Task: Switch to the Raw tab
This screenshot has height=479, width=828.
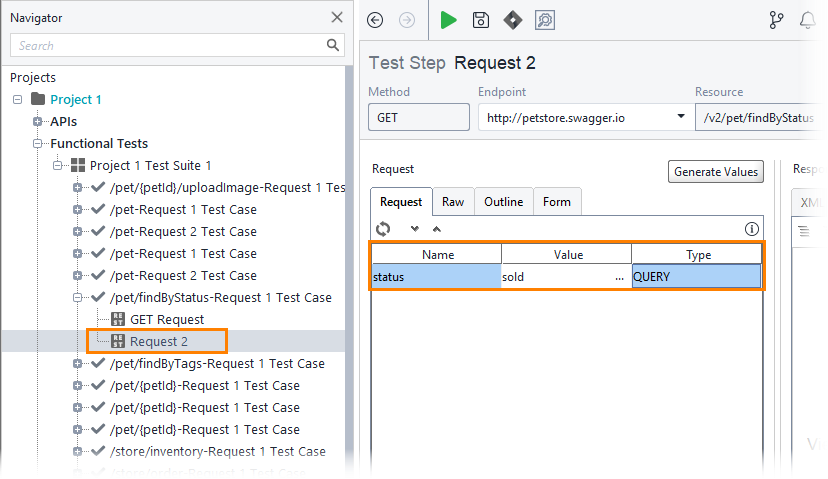Action: (453, 202)
